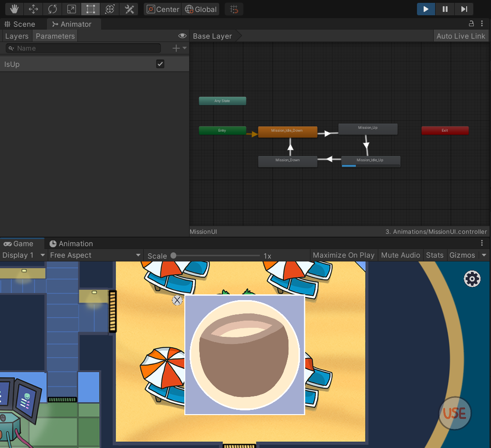This screenshot has width=491, height=448.
Task: Toggle Mute Audio in Game view
Action: [x=401, y=255]
